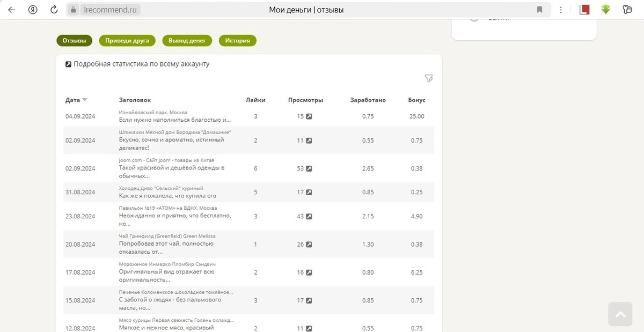Click the bonus value 6.25
This screenshot has width=644, height=332.
click(416, 272)
